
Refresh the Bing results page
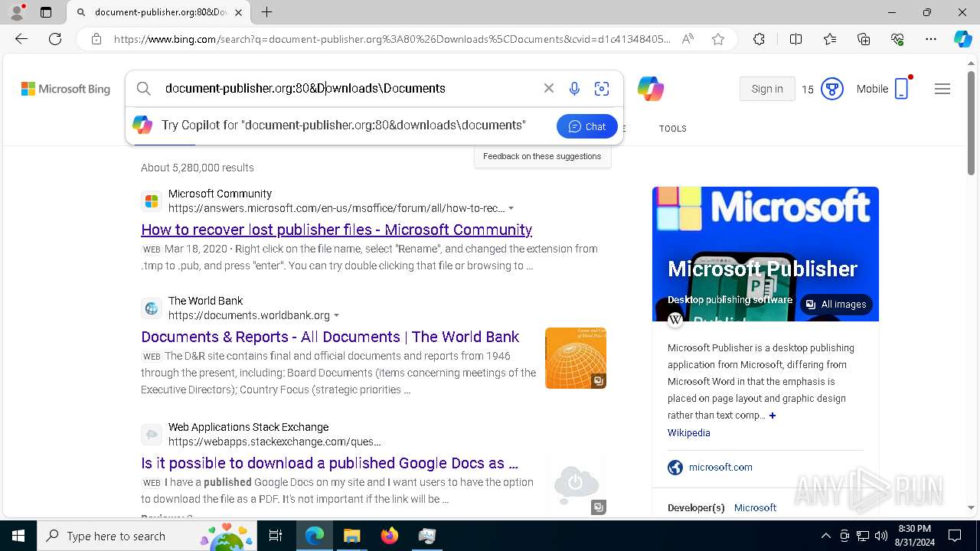click(x=55, y=39)
